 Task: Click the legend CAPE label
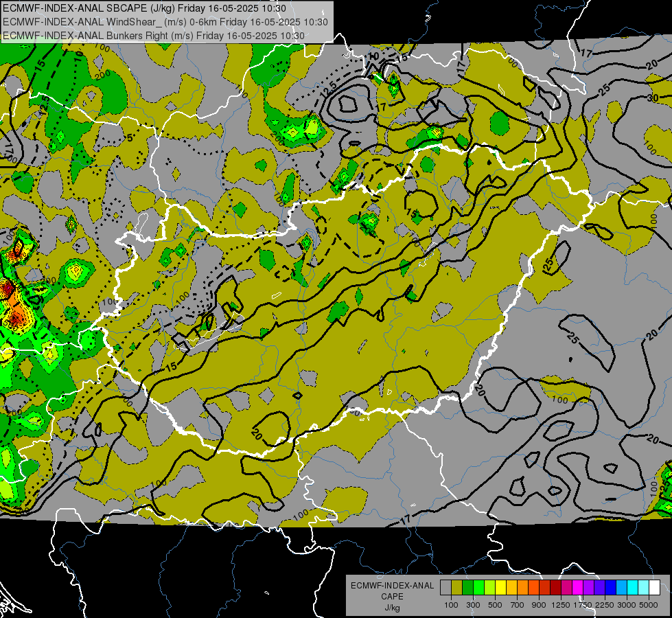pos(392,597)
